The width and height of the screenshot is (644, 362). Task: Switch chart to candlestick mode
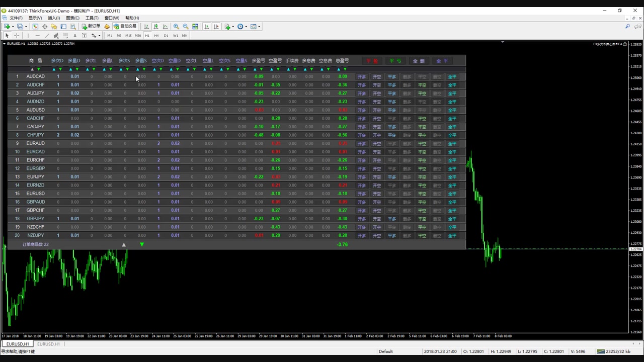(156, 27)
